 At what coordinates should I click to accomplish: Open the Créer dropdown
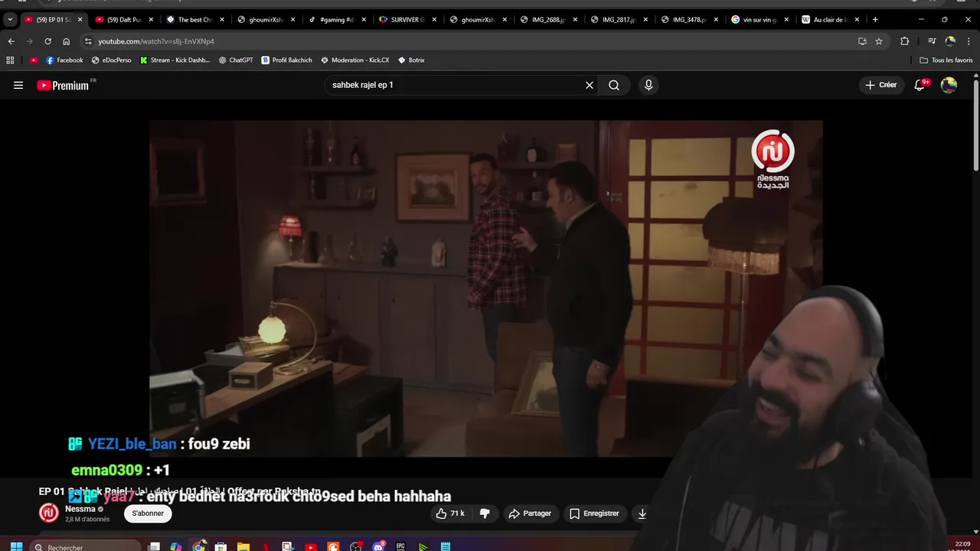[880, 85]
